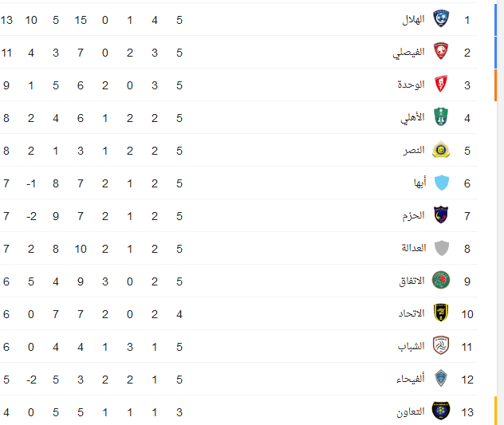Screen dimensions: 504x425
Task: Click the Al-Wehda club logo
Action: pos(441,85)
